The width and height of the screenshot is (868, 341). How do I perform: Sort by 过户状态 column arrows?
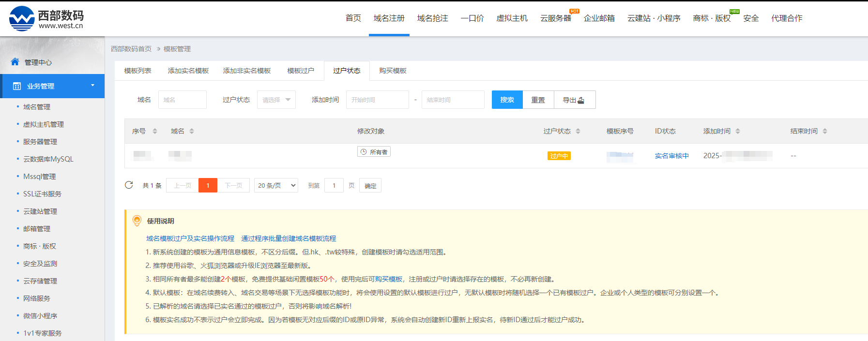[x=578, y=131]
